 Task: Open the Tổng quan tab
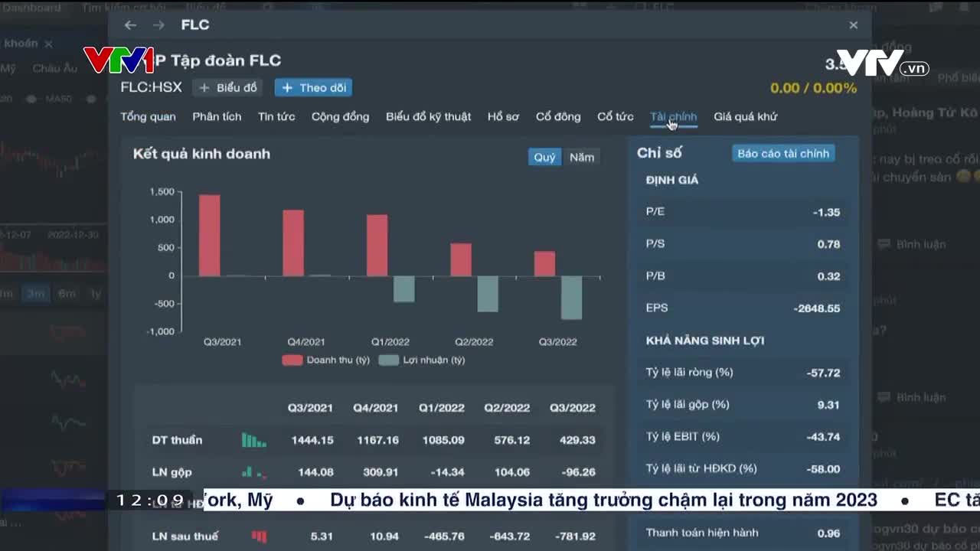pos(148,116)
